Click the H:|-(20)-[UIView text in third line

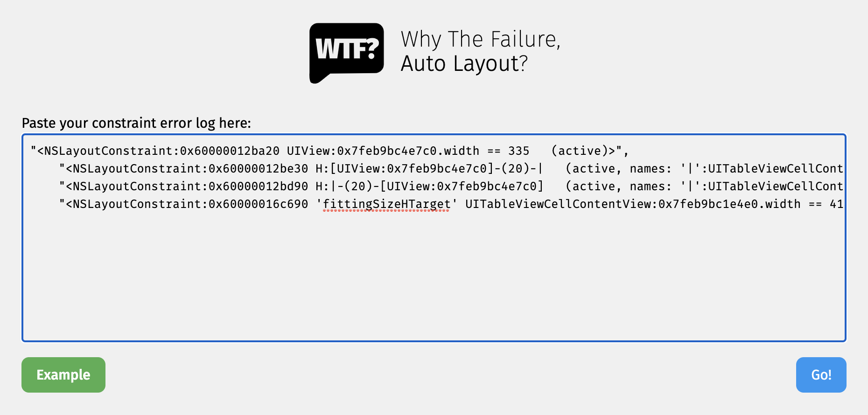(351, 187)
